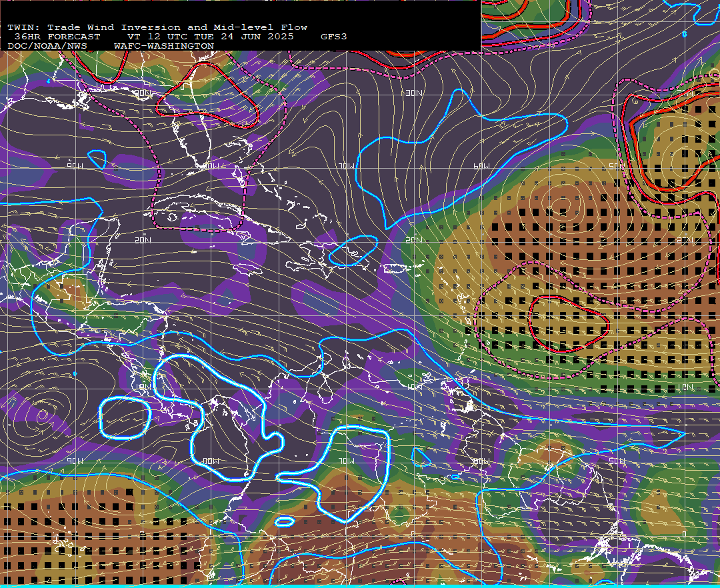Screen dimensions: 720x588
Task: Select the '36HR FORECAST' header text
Action: (x=57, y=36)
